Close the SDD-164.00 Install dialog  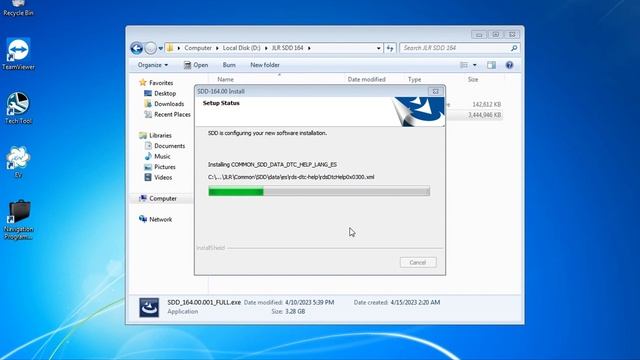pos(436,91)
